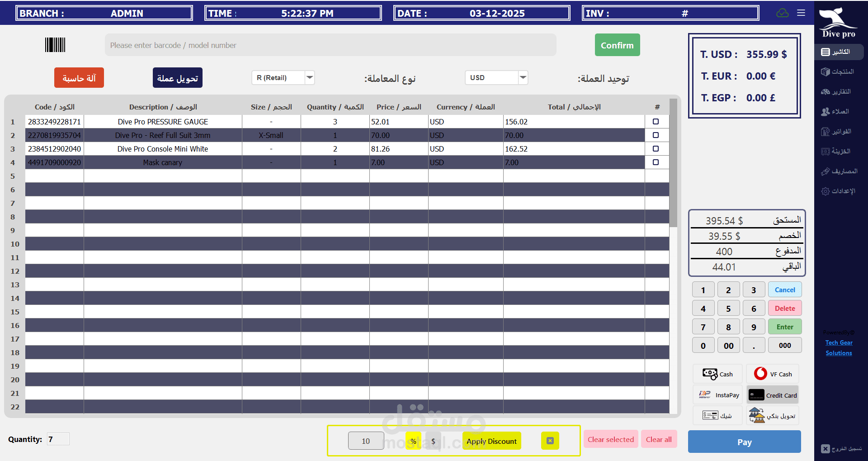This screenshot has height=461, width=868.
Task: Click Delete on the numeric keypad
Action: (785, 309)
